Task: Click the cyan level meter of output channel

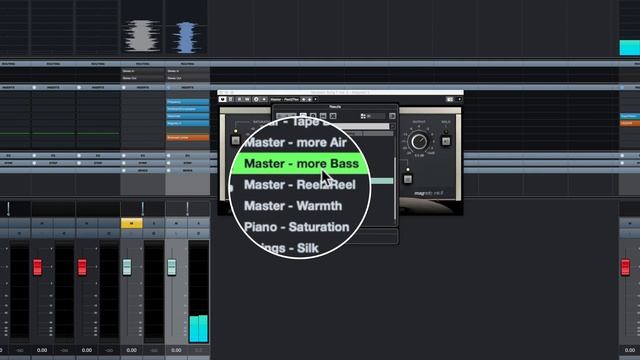Action: click(x=199, y=328)
